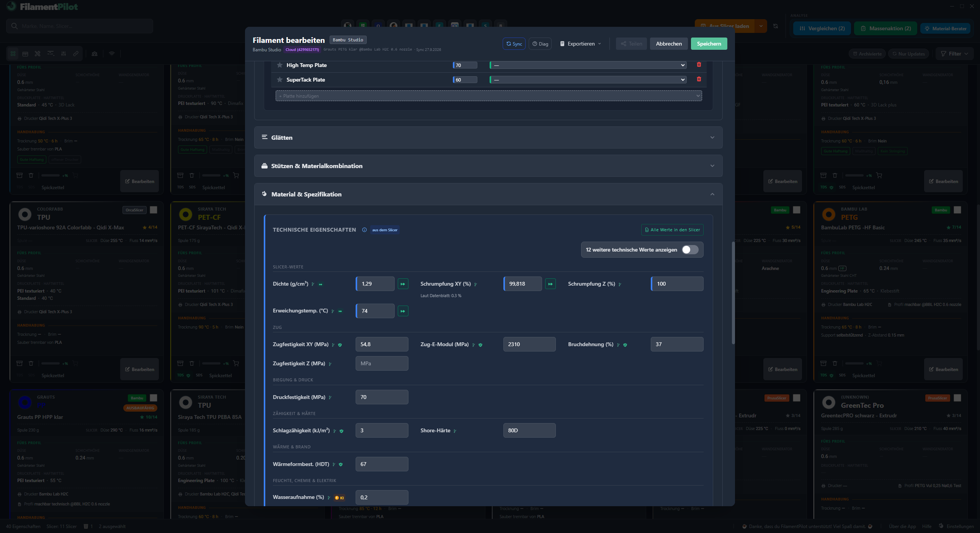Adjust the slider on Colorfabb TPU card

click(51, 363)
